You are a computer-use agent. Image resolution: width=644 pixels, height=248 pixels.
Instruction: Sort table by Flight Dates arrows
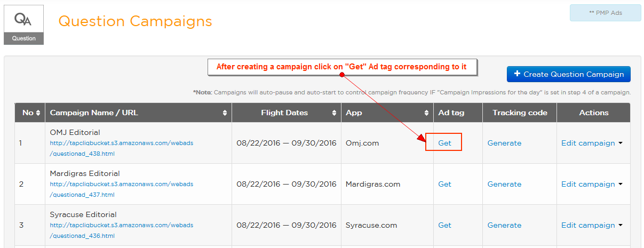pyautogui.click(x=335, y=113)
